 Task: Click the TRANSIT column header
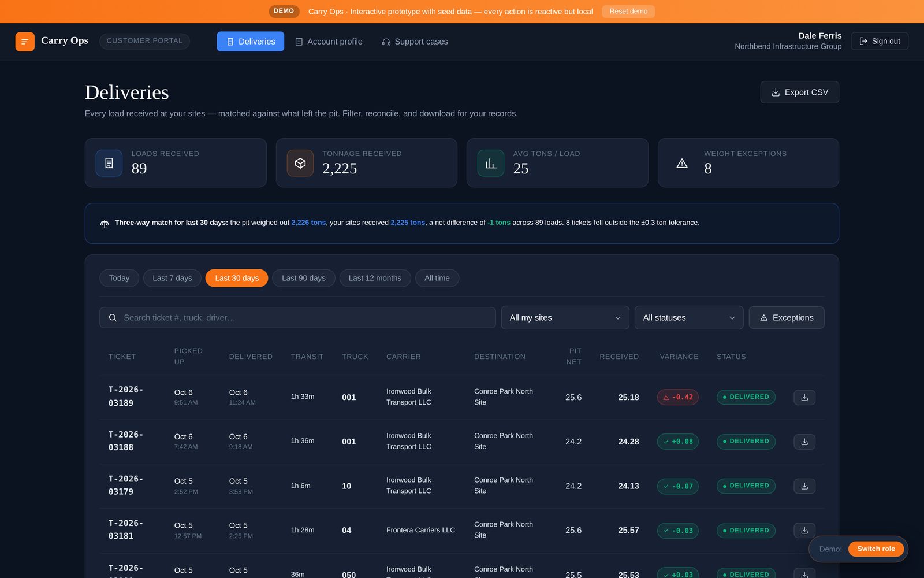point(307,357)
